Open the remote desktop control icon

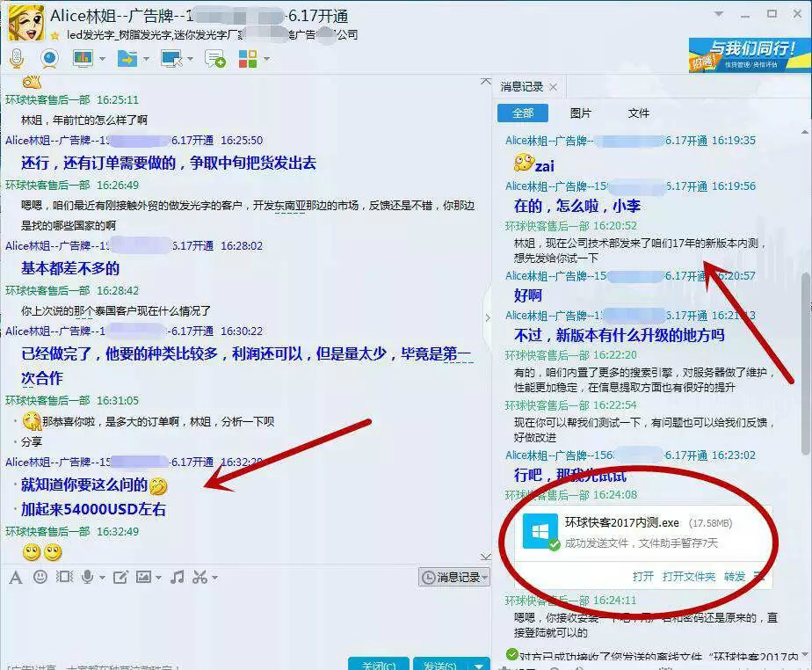click(x=170, y=59)
